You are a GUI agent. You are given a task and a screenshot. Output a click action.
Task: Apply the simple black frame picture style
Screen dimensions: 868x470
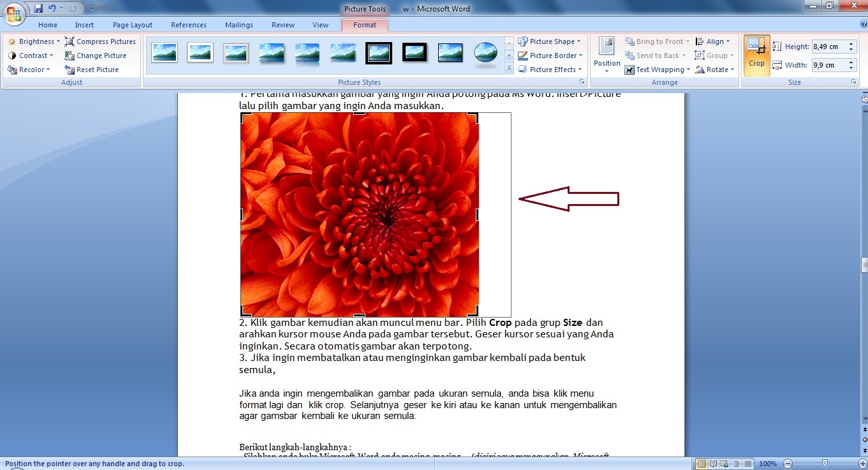450,53
